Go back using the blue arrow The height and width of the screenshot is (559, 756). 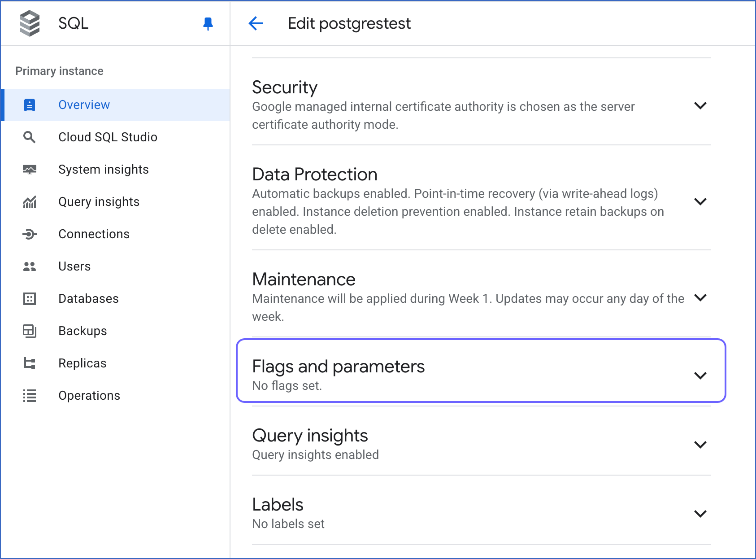(256, 23)
